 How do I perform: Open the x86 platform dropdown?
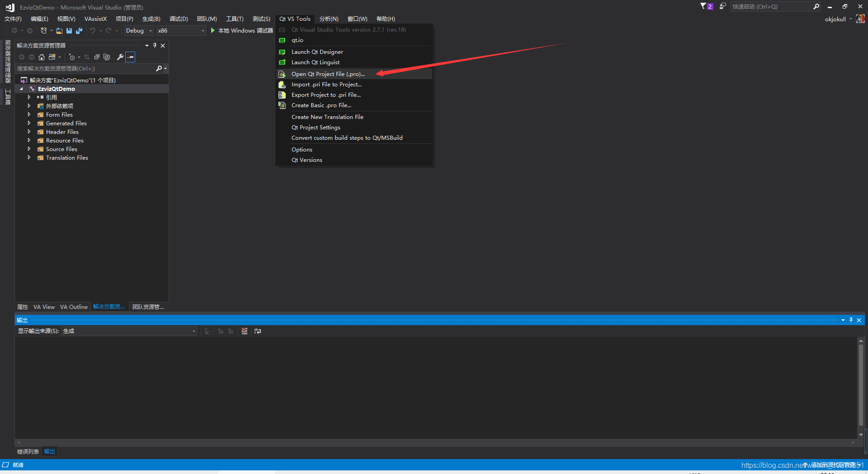coord(181,31)
